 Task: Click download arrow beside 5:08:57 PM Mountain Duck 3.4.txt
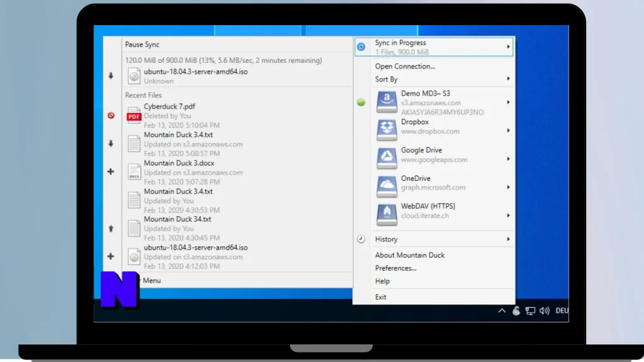[x=111, y=144]
